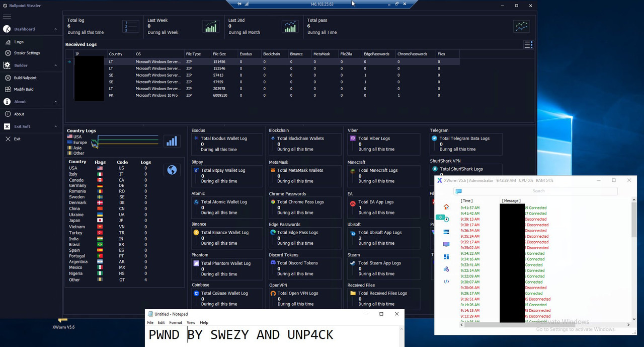Click the Minecraft logs block icon
Viewport: 644px width, 347px height.
pos(353,170)
